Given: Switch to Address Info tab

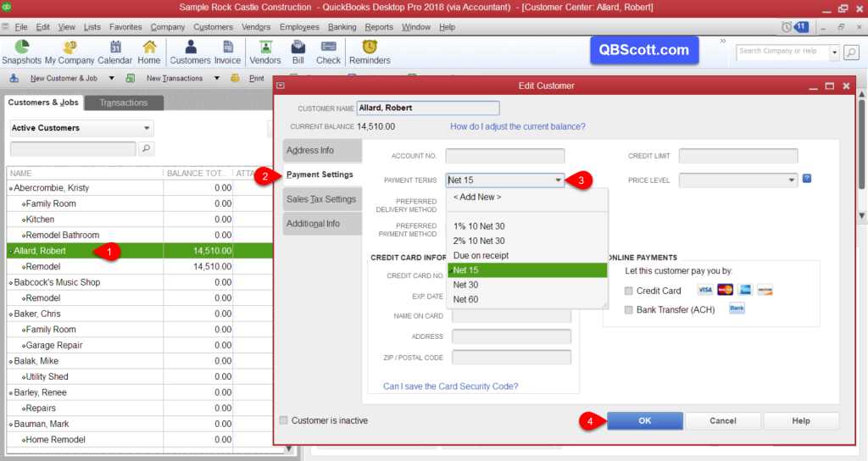Looking at the screenshot, I should [322, 150].
